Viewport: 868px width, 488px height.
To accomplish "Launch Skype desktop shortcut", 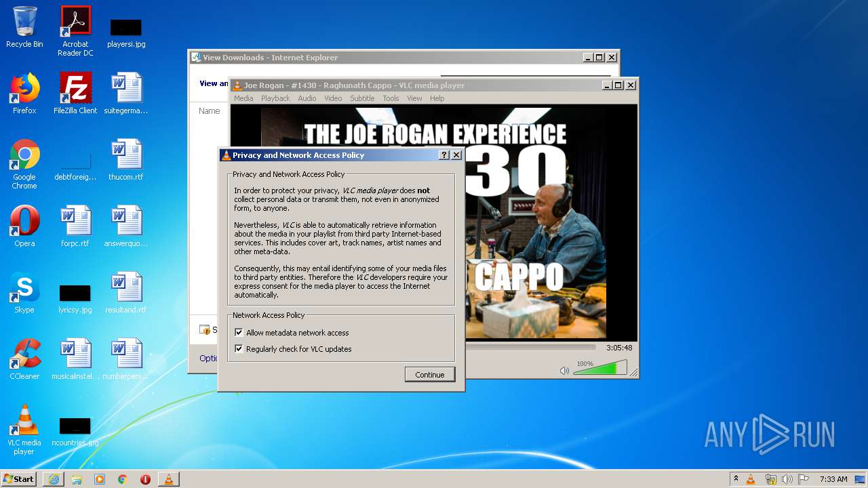I will 24,293.
